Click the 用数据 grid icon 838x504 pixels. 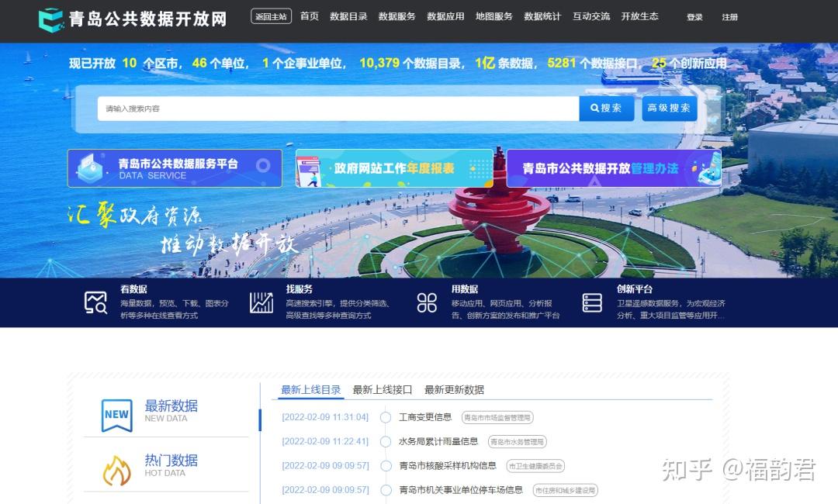425,302
